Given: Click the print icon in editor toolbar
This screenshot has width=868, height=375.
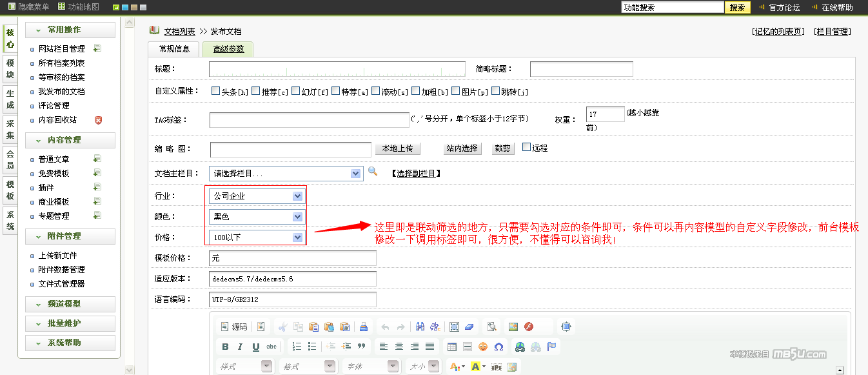Looking at the screenshot, I should [x=363, y=327].
